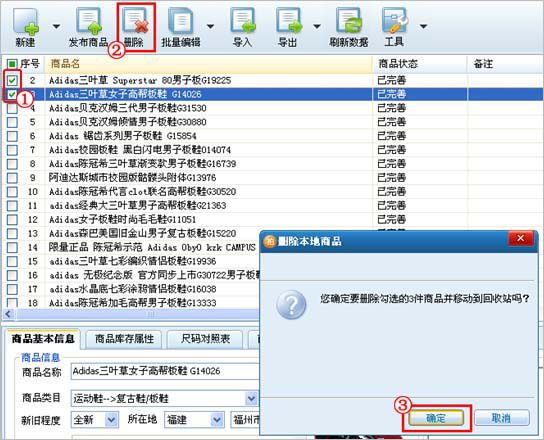Check the checkbox for row 15

tap(12, 261)
